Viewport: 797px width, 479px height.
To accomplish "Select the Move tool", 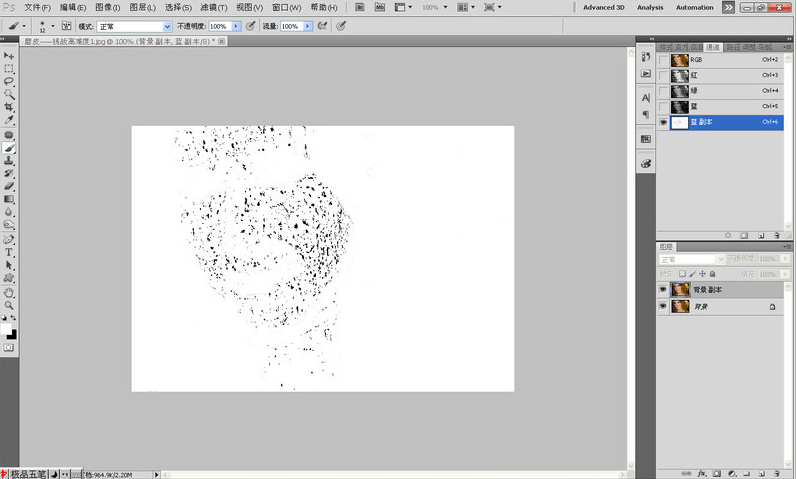I will pyautogui.click(x=9, y=55).
